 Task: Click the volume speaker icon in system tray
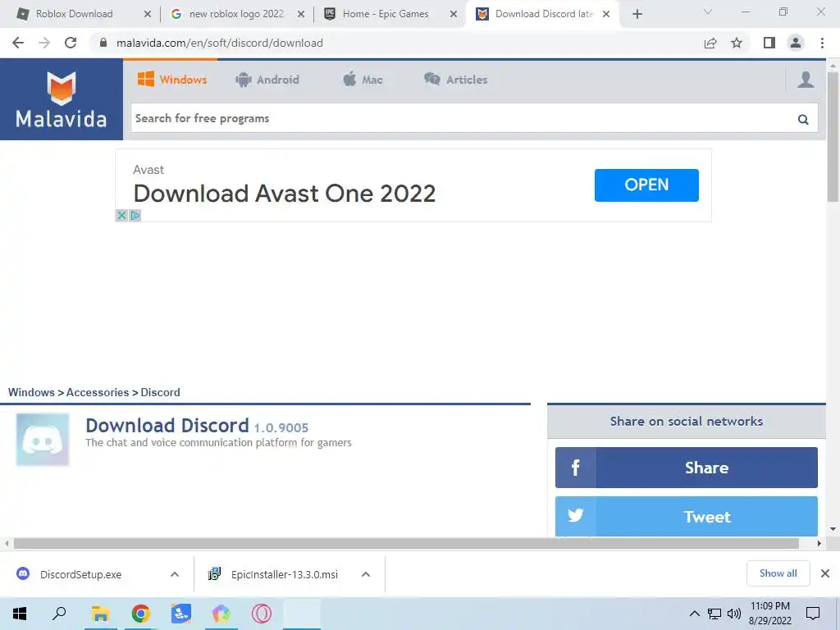click(734, 614)
